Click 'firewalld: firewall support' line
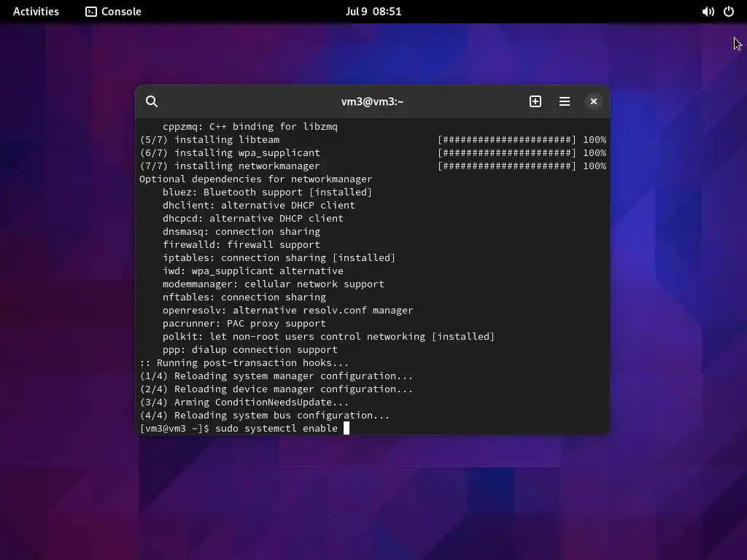Viewport: 747px width, 560px height. point(241,244)
